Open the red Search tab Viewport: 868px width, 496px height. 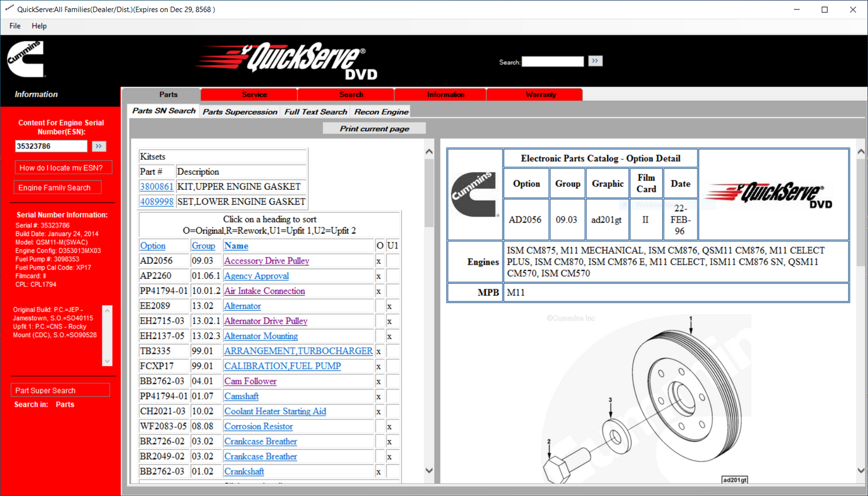point(351,94)
